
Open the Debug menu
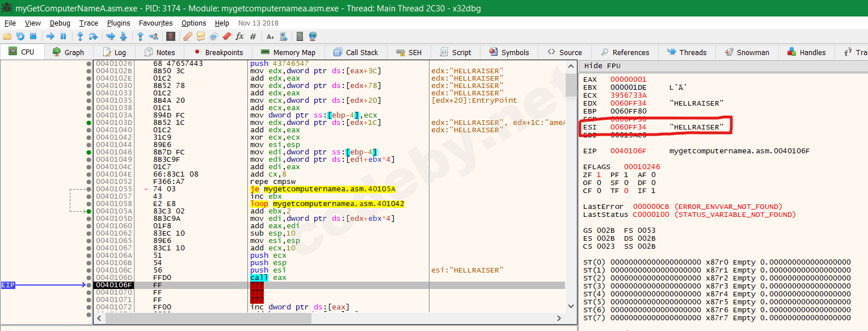click(x=60, y=23)
